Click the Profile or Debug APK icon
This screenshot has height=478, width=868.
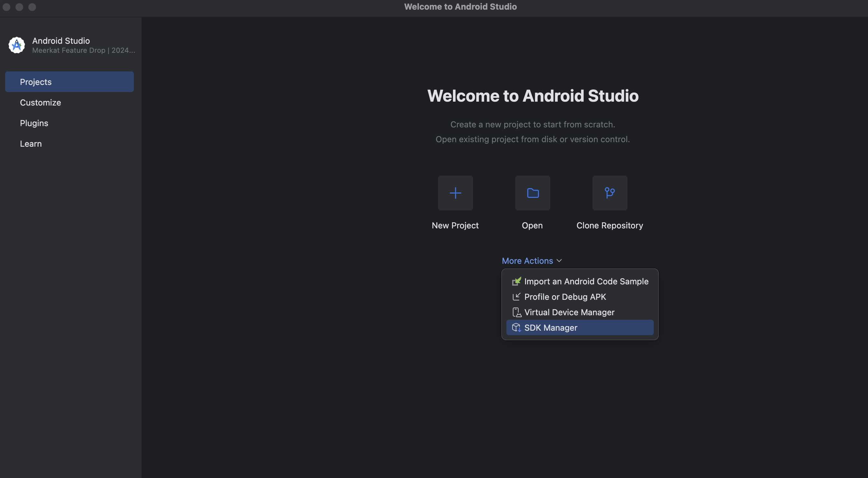pos(516,297)
